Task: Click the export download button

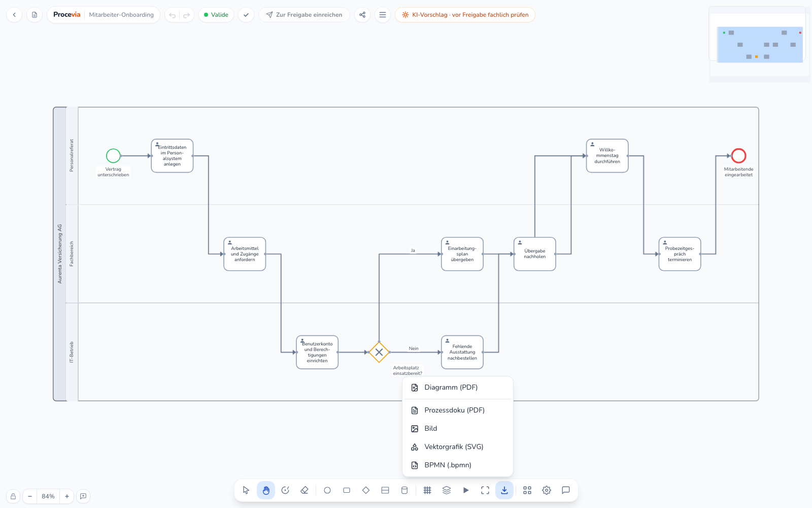Action: click(504, 490)
